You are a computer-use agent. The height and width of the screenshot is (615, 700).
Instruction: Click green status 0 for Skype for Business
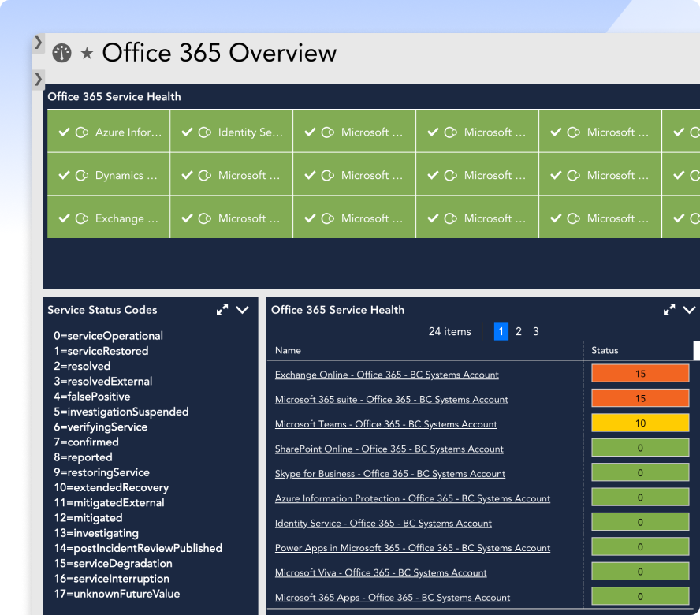click(x=640, y=472)
